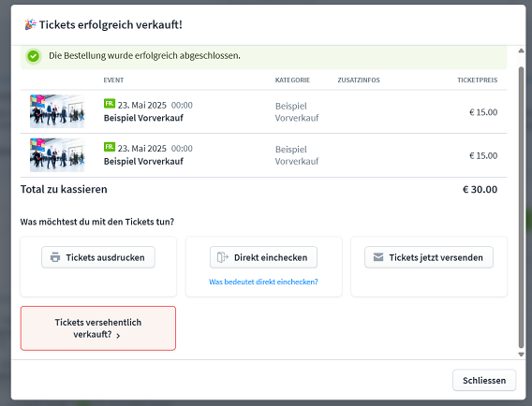Click the green FR day badge in second row
The width and height of the screenshot is (532, 406).
click(x=110, y=147)
